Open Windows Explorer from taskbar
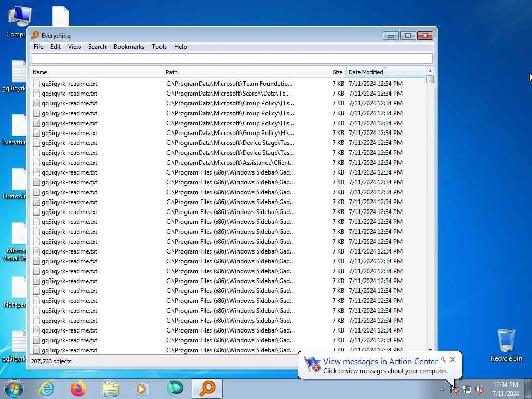Screen dimensions: 532x399 point(111,389)
